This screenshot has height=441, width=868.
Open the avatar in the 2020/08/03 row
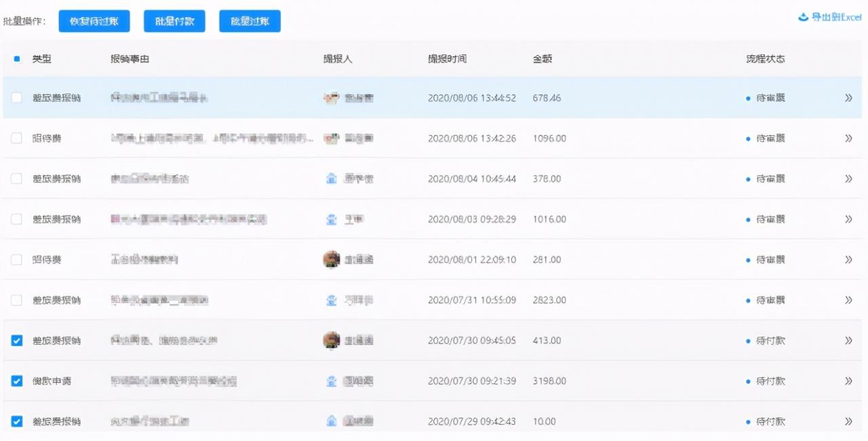332,219
